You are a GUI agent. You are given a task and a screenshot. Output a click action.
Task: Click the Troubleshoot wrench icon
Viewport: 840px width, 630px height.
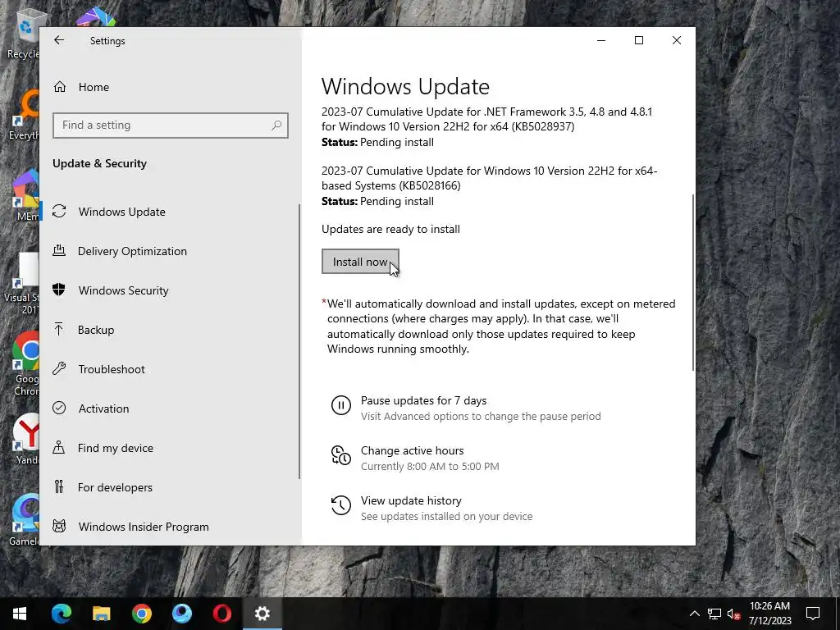click(x=59, y=368)
